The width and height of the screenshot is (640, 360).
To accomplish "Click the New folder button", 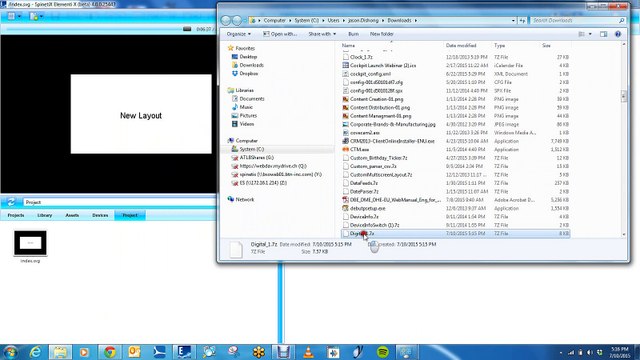I will [382, 34].
